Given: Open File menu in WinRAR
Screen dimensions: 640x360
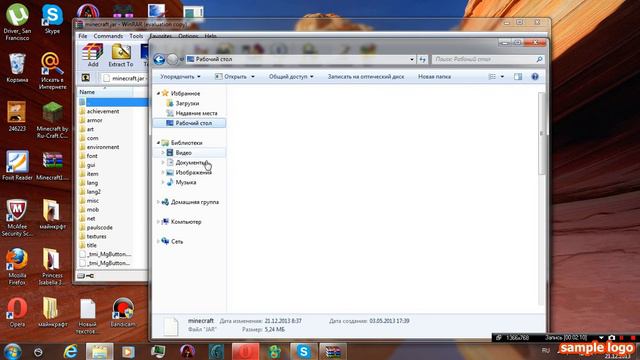Looking at the screenshot, I should tap(82, 36).
